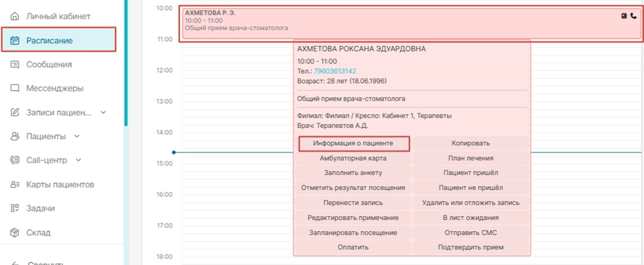Click the phone icon on the appointment
The width and height of the screenshot is (644, 265).
[x=633, y=16]
